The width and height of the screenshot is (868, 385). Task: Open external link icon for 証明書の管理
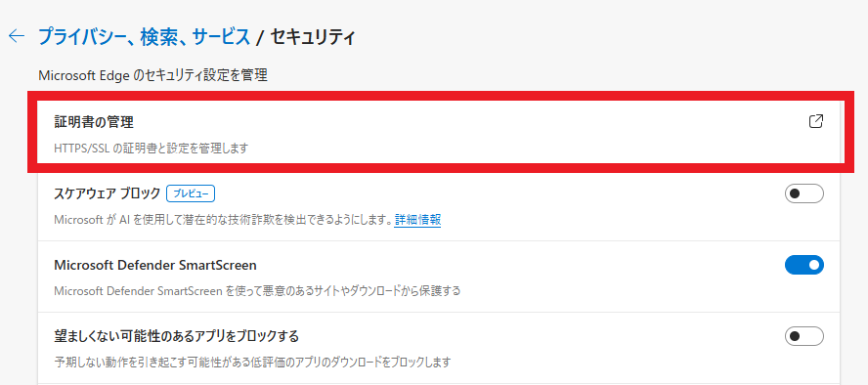pos(816,121)
